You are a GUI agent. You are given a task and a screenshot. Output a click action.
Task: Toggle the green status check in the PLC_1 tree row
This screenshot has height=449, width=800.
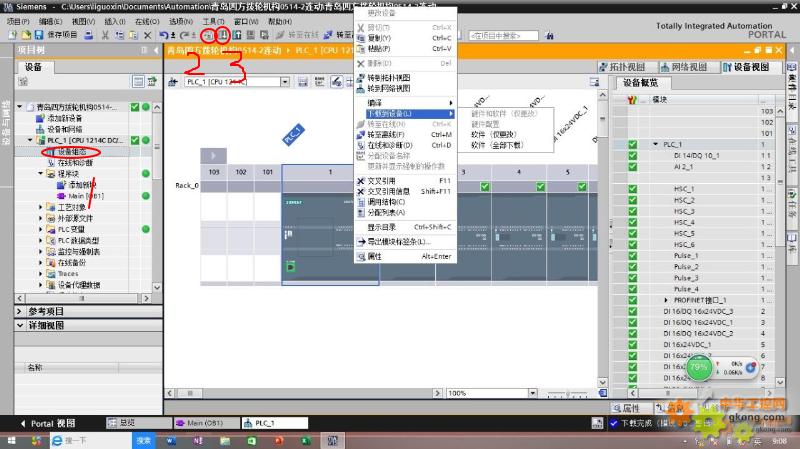(135, 140)
